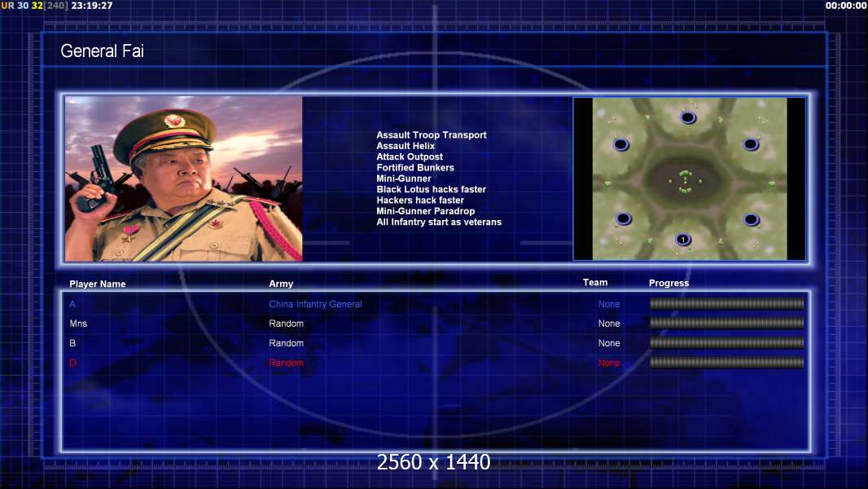Screen dimensions: 868x489
Task: Click team 'None' for player A
Action: pyautogui.click(x=609, y=304)
